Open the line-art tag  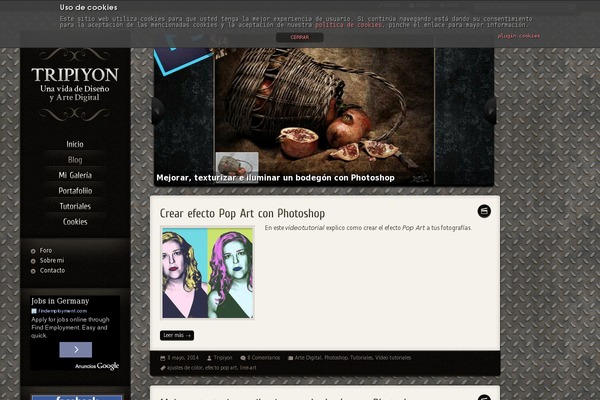pos(248,368)
